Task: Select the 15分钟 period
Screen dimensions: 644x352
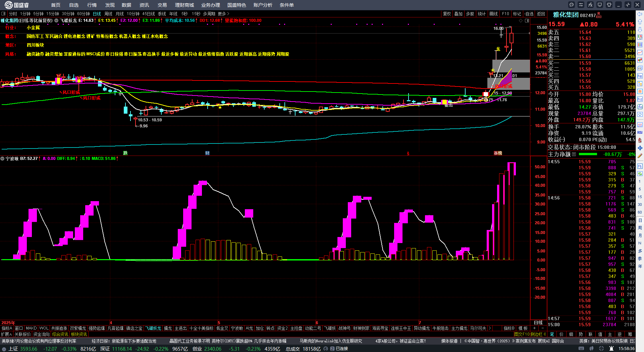Action: tap(52, 14)
